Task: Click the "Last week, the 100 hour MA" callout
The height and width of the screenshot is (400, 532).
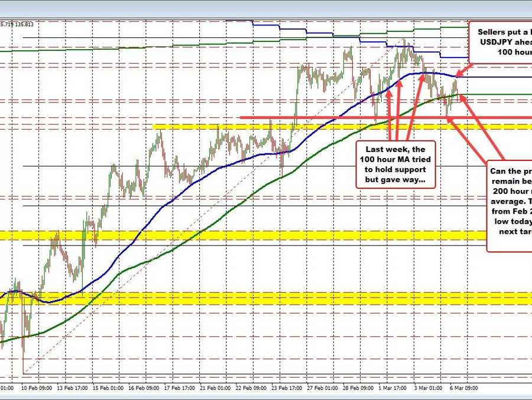Action: 395,163
